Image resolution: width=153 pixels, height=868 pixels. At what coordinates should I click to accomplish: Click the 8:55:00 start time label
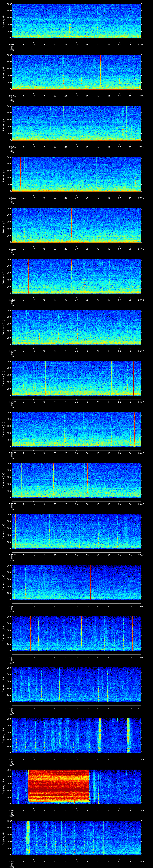coord(12,504)
